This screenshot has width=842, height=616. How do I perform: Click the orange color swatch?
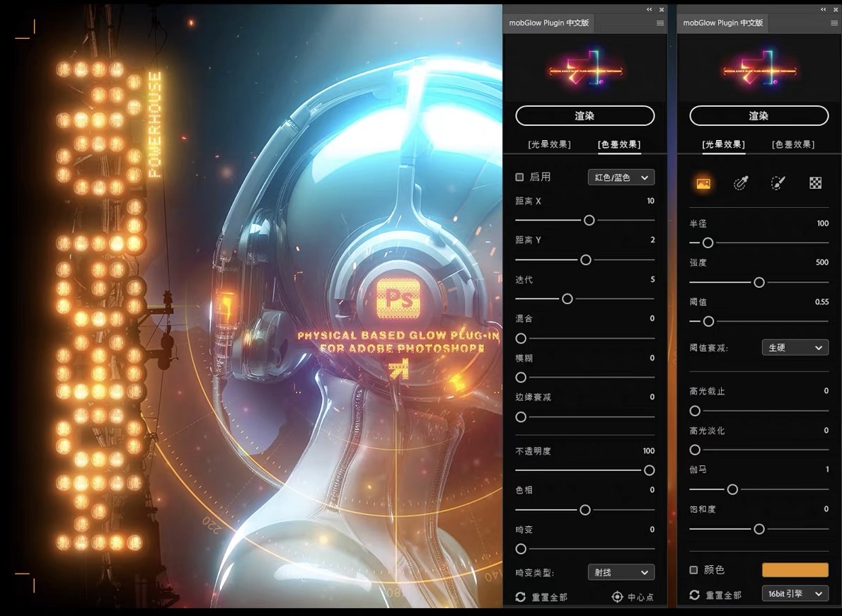(x=795, y=569)
